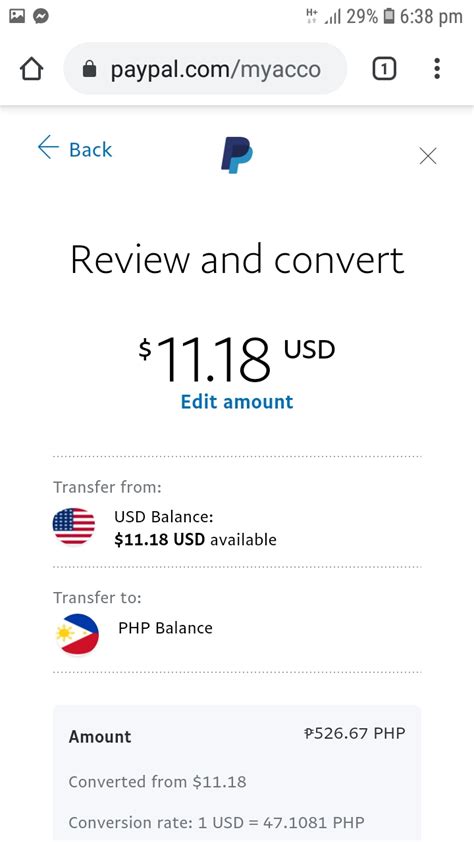Tap the gallery notification icon

17,16
